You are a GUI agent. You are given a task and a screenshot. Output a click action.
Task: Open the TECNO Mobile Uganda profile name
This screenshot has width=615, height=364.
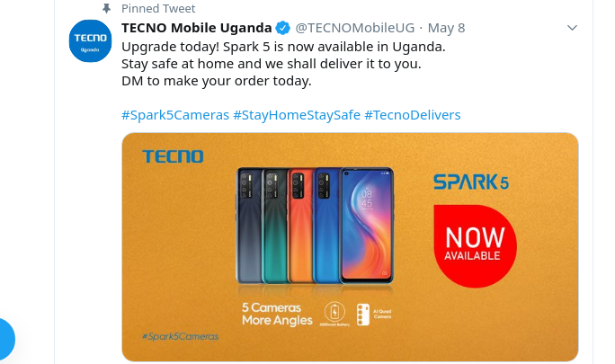coord(197,28)
